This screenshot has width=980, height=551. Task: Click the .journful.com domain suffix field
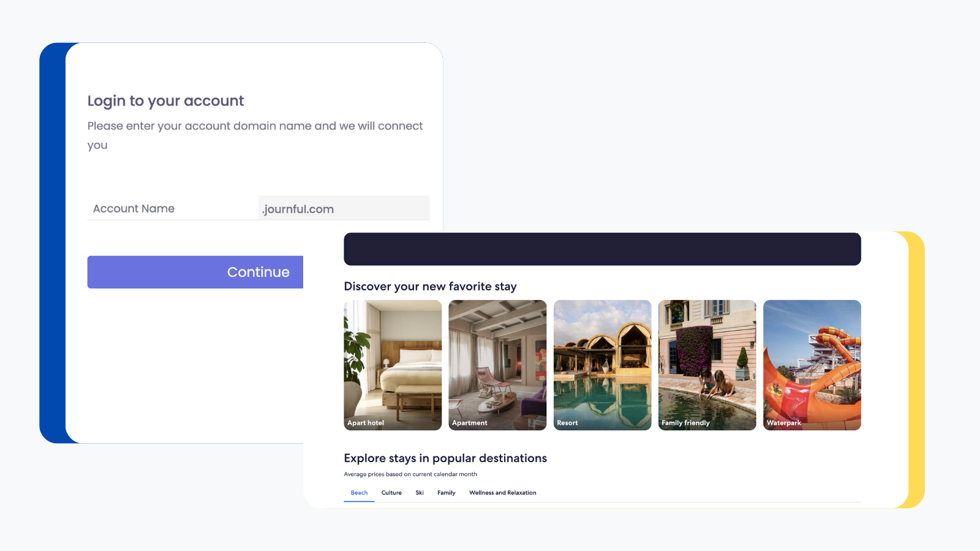coord(344,208)
